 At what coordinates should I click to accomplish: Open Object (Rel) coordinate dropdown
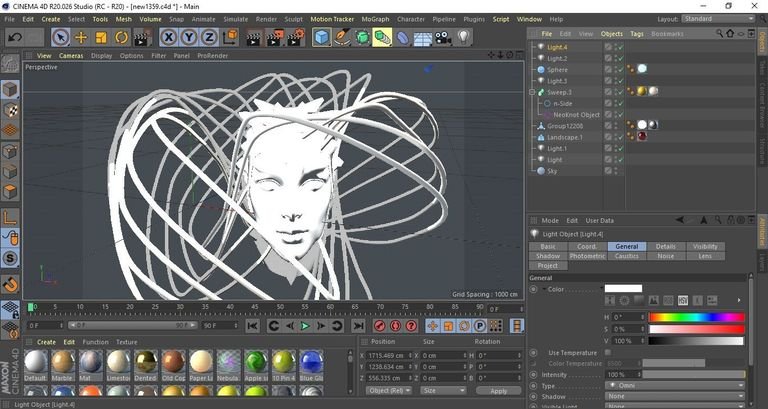pos(389,390)
